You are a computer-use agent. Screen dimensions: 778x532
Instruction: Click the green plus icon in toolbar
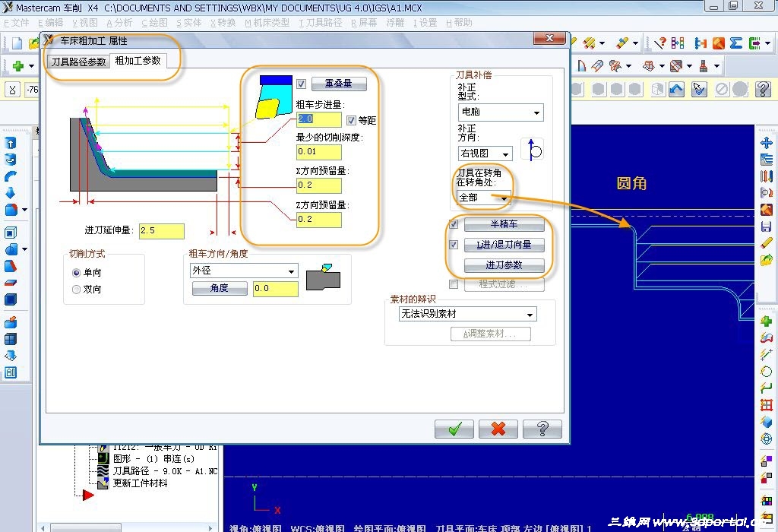point(18,65)
